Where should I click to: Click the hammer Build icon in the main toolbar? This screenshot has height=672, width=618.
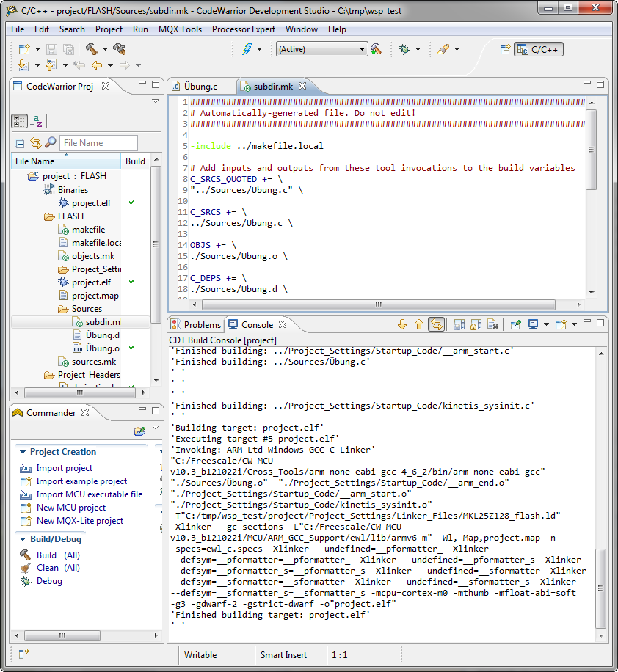coord(91,49)
